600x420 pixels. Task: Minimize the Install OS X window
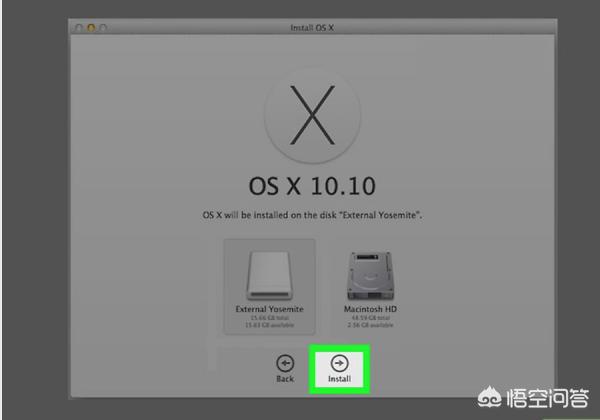[91, 28]
